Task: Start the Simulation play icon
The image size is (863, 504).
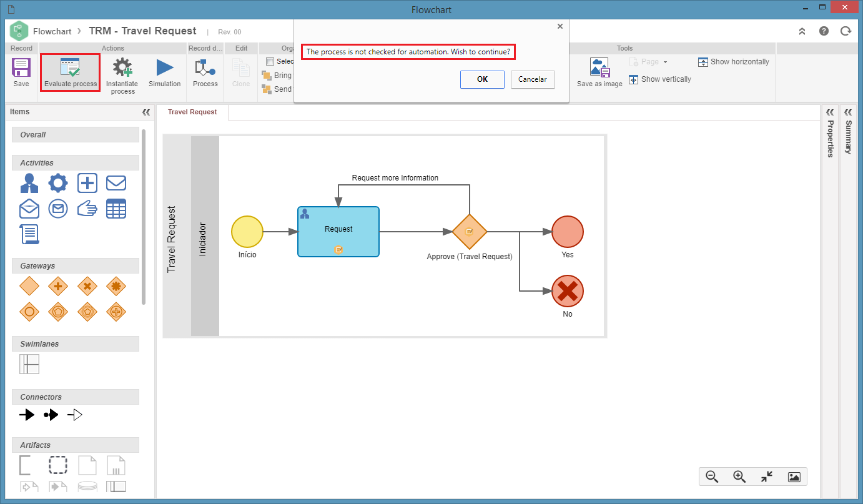Action: pyautogui.click(x=165, y=67)
